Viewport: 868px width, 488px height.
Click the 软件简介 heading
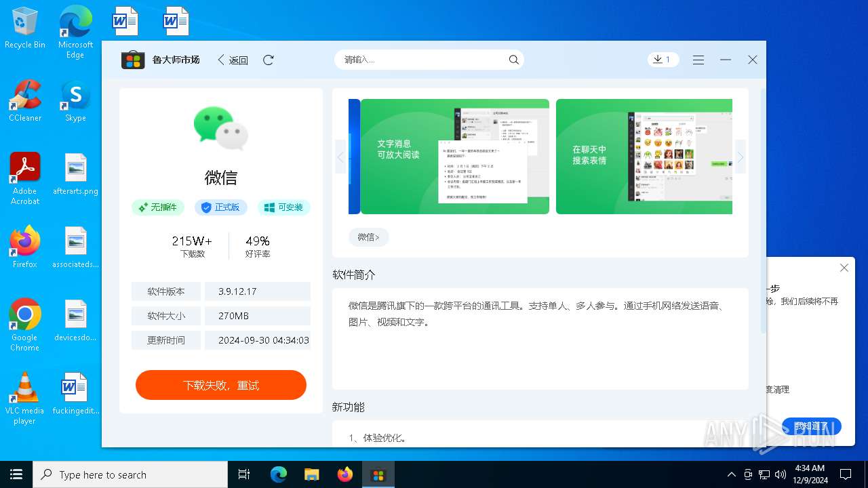click(x=353, y=274)
